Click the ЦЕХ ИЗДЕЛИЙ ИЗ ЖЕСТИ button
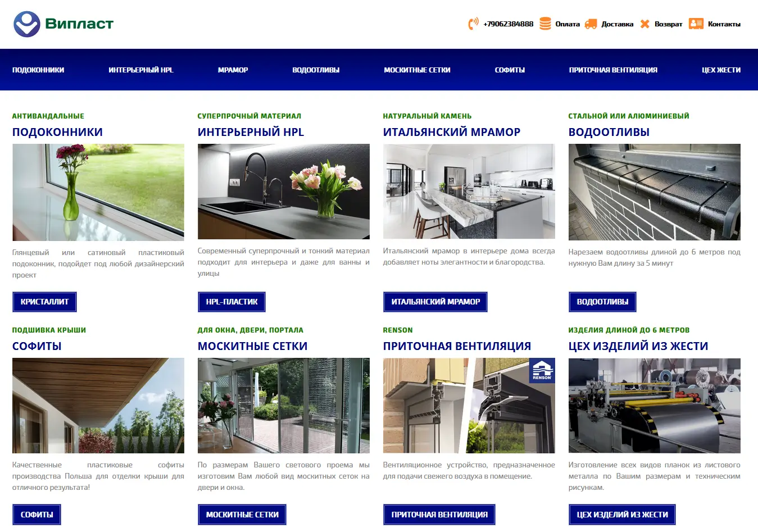The height and width of the screenshot is (532, 758). coord(622,515)
